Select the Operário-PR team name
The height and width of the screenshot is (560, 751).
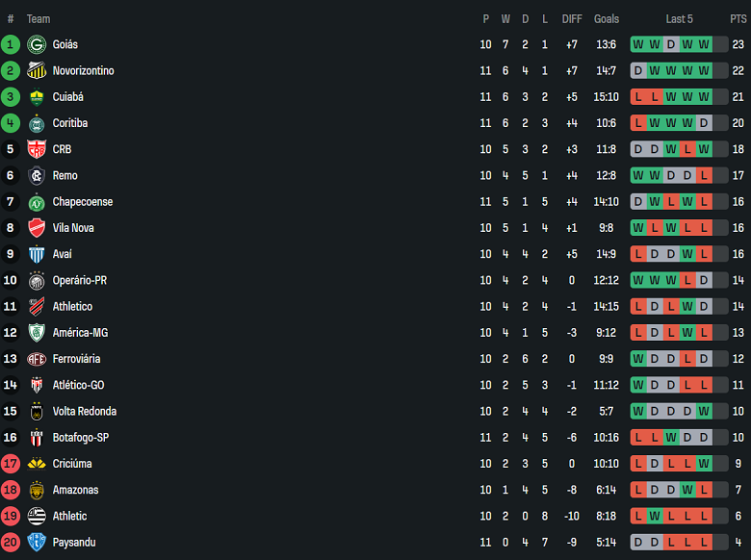point(79,281)
